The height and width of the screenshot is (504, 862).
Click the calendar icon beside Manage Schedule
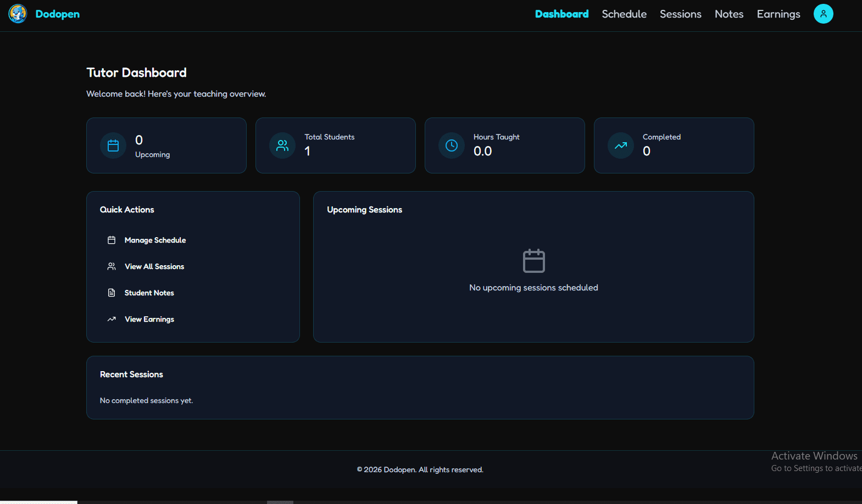point(112,240)
